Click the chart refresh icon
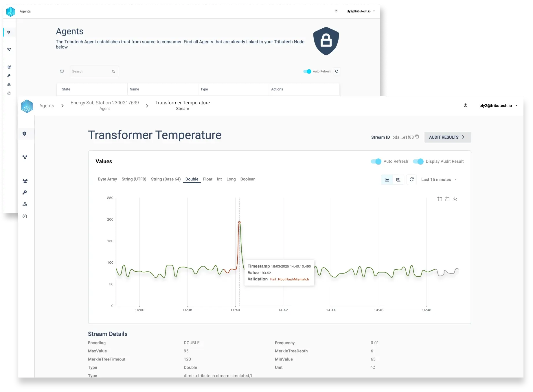 pyautogui.click(x=412, y=180)
